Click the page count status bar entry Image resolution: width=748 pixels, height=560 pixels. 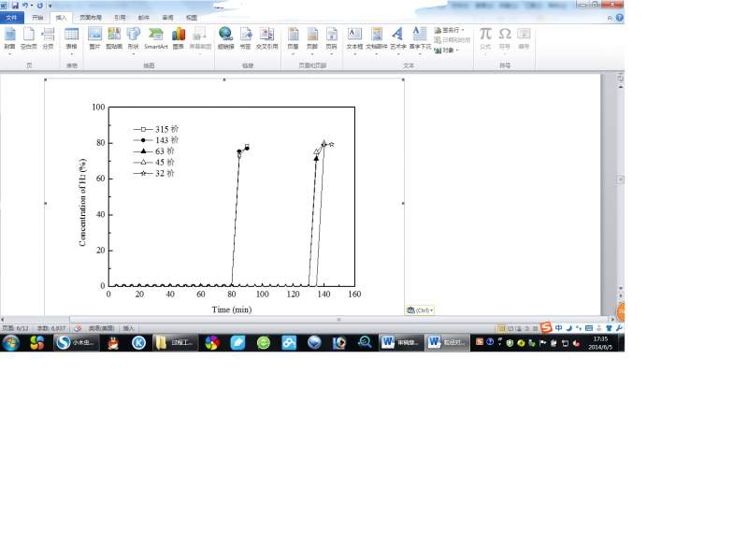[16, 328]
